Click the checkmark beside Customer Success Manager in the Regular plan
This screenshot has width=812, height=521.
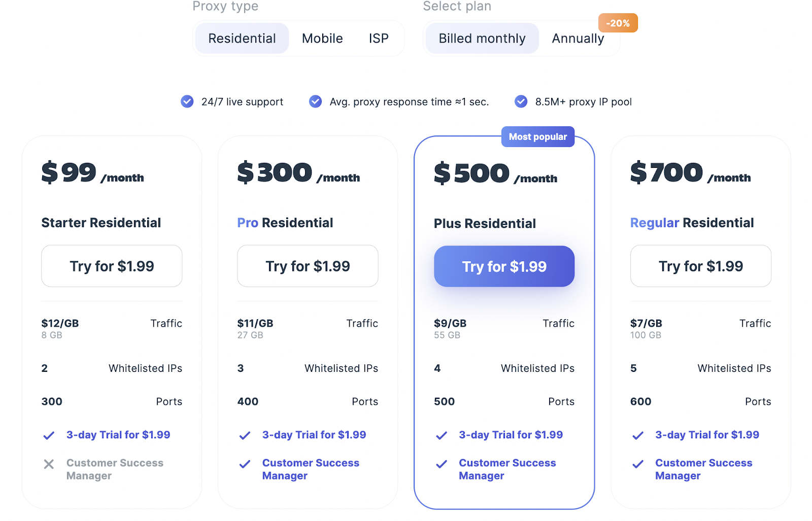(638, 464)
